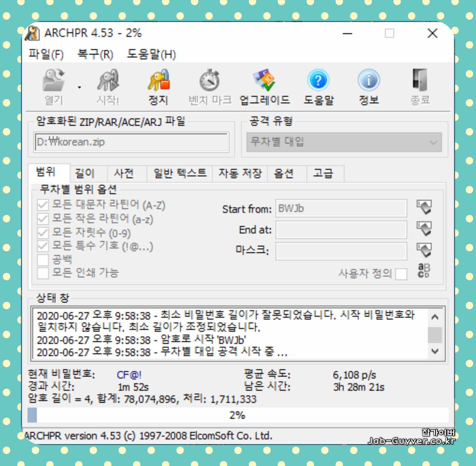476x466 pixels.
Task: Click the aBcD custom charset icon
Action: click(x=424, y=271)
